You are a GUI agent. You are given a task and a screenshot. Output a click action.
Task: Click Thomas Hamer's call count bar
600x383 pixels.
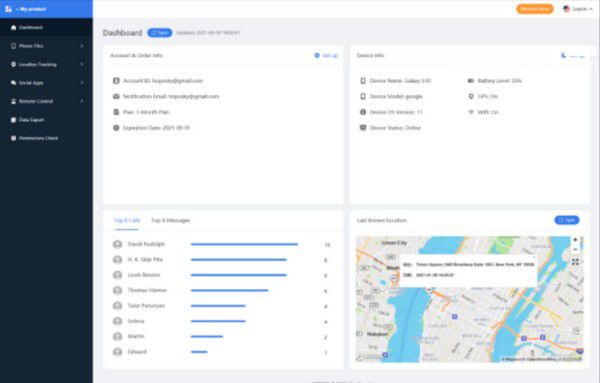coord(230,290)
